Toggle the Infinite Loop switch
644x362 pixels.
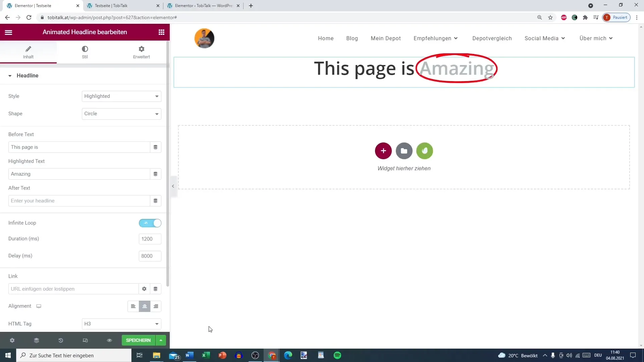(x=150, y=223)
